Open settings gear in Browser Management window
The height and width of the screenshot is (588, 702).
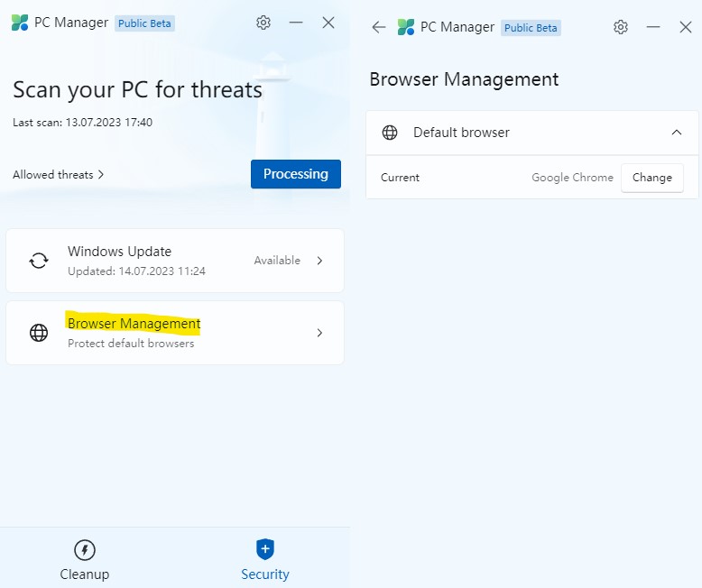tap(620, 27)
